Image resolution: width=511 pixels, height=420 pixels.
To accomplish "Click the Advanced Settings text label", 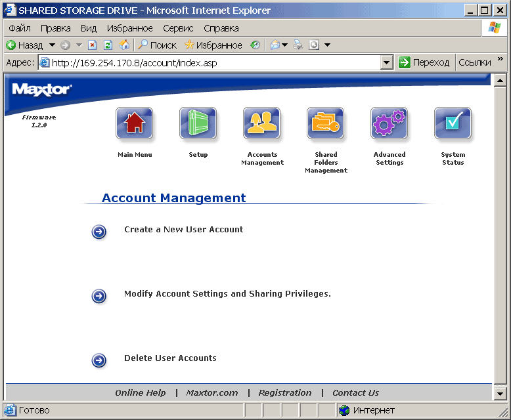I will coord(389,159).
